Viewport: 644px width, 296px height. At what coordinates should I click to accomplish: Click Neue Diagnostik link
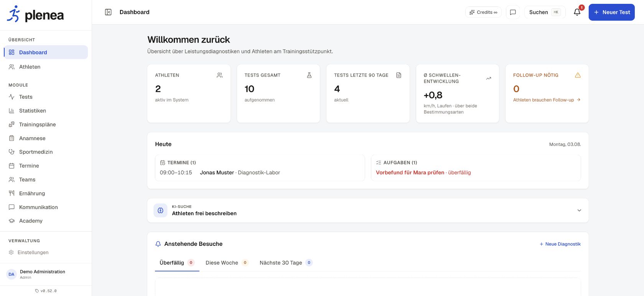(x=560, y=244)
